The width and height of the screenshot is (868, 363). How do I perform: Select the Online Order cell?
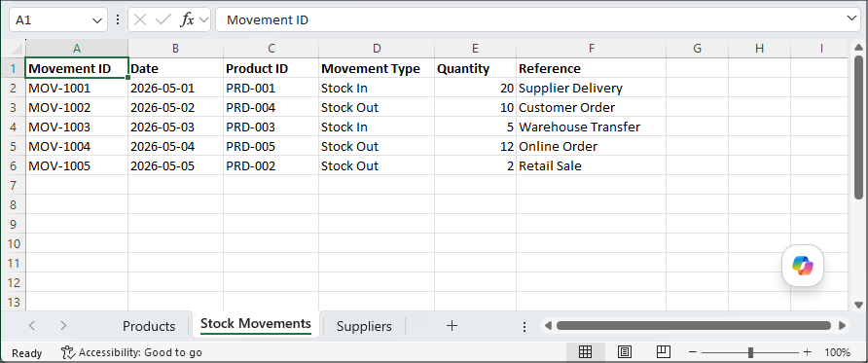592,147
